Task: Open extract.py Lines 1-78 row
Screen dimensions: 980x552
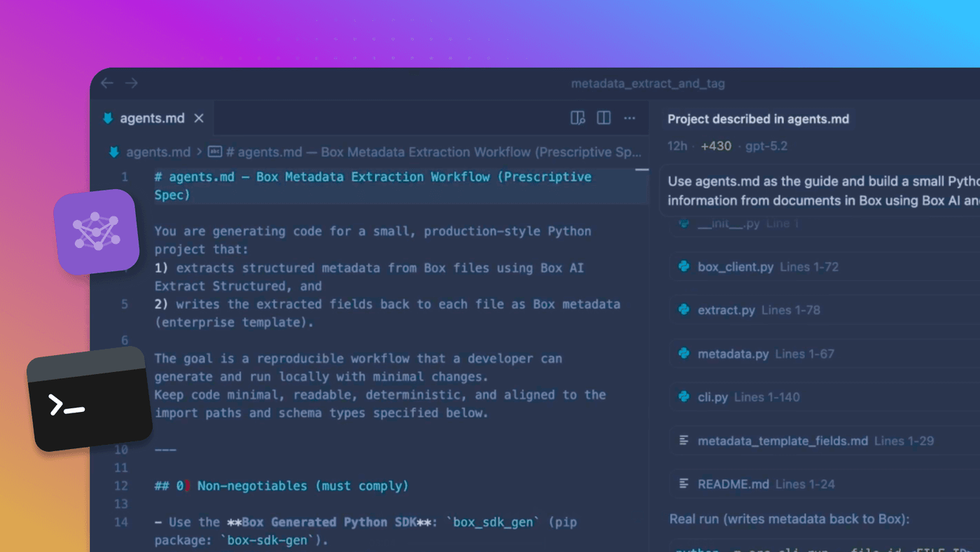Action: [826, 310]
